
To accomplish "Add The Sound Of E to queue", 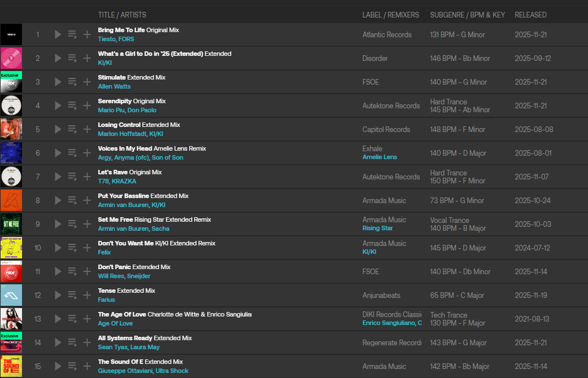I will 72,366.
